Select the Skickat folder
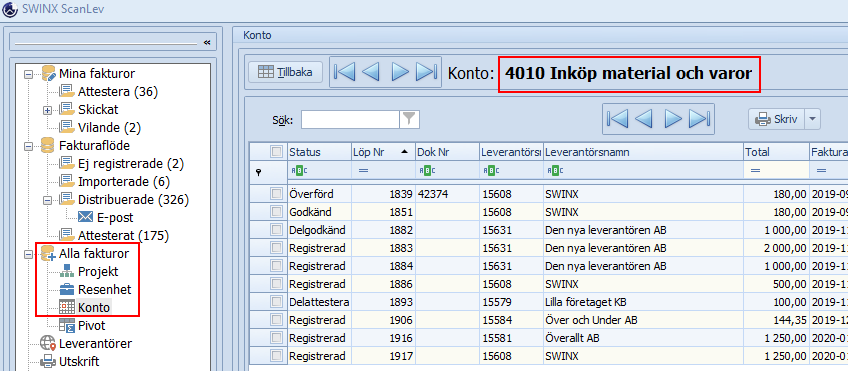The height and width of the screenshot is (371, 848). click(x=97, y=109)
